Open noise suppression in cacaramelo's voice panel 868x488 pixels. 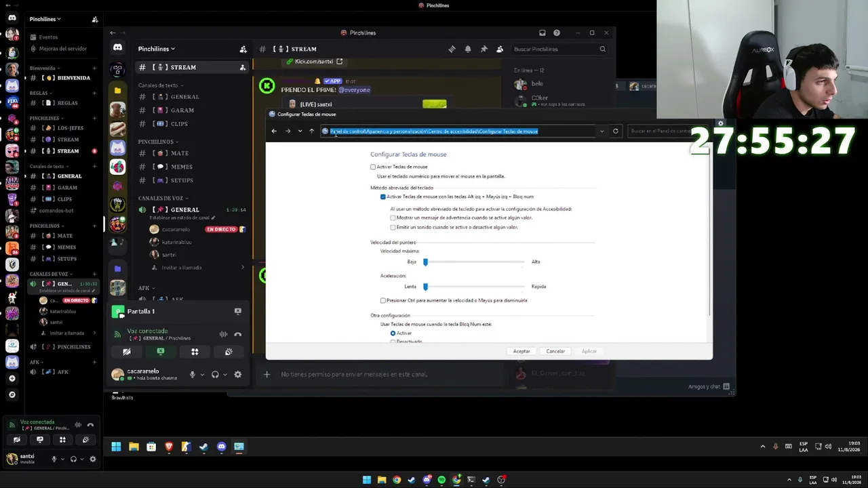click(223, 334)
